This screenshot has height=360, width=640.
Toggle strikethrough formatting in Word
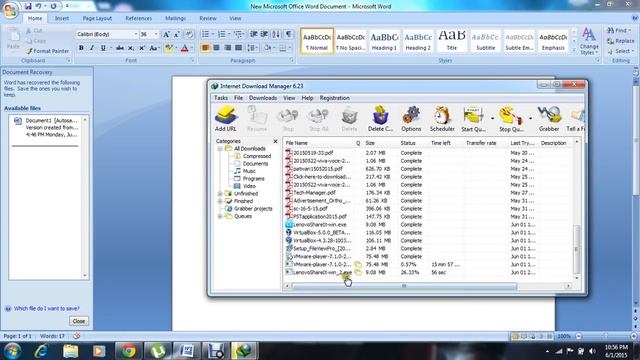pyautogui.click(x=120, y=48)
